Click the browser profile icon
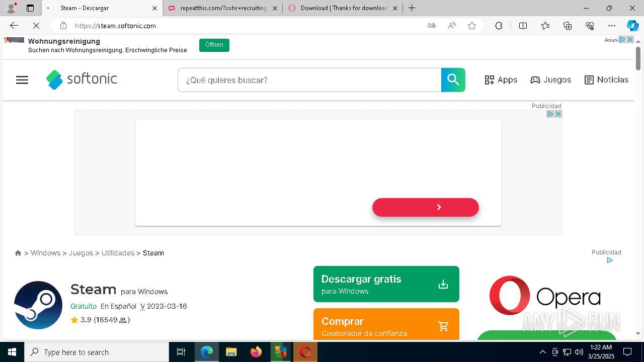Image resolution: width=644 pixels, height=362 pixels. point(11,8)
